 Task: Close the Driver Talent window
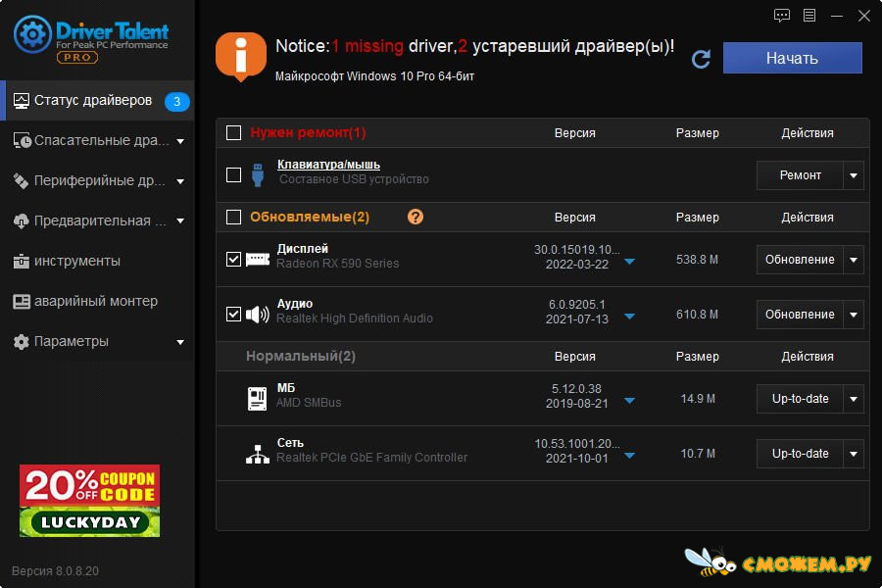click(864, 16)
